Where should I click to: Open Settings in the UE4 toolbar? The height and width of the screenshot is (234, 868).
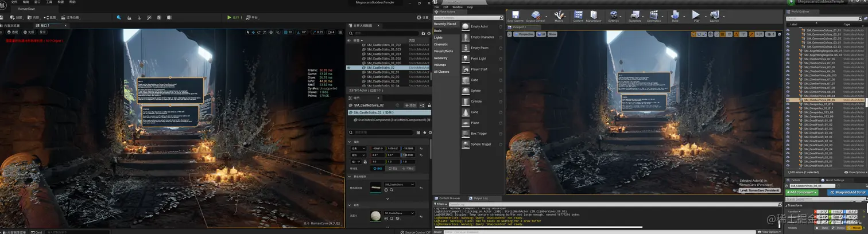[x=614, y=15]
